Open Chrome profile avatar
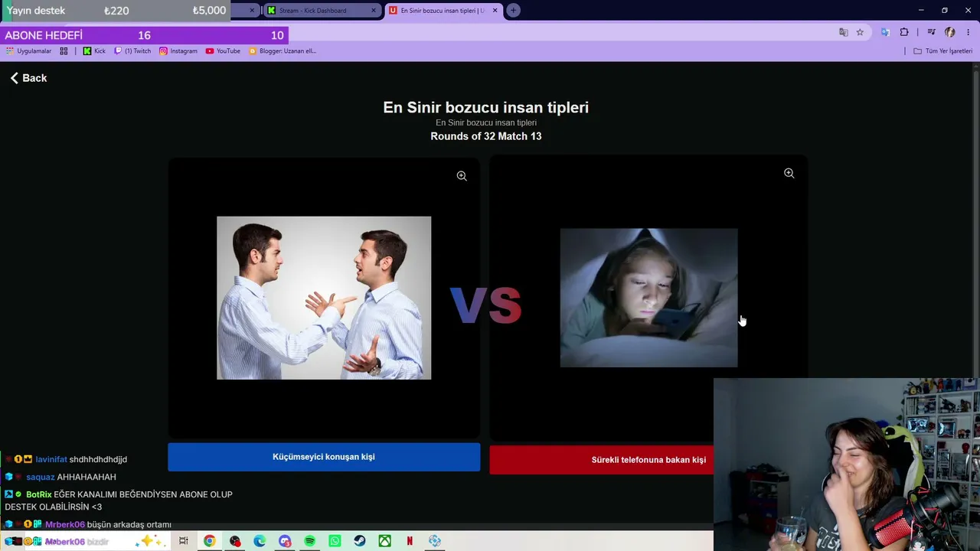The height and width of the screenshot is (551, 980). coord(950,32)
